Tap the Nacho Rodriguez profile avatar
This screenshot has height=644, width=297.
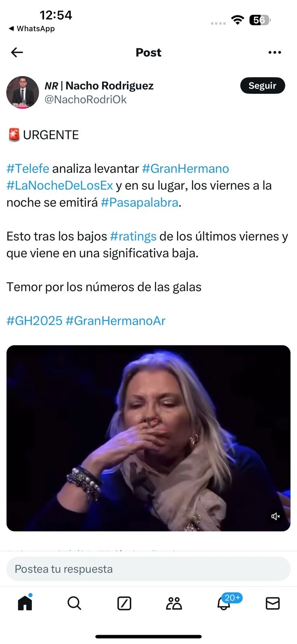tap(23, 92)
